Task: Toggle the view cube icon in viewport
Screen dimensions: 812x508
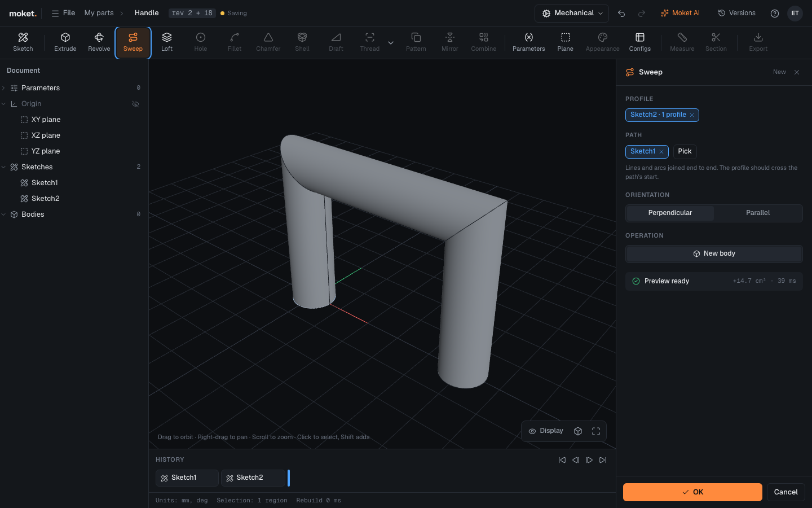Action: [578, 431]
